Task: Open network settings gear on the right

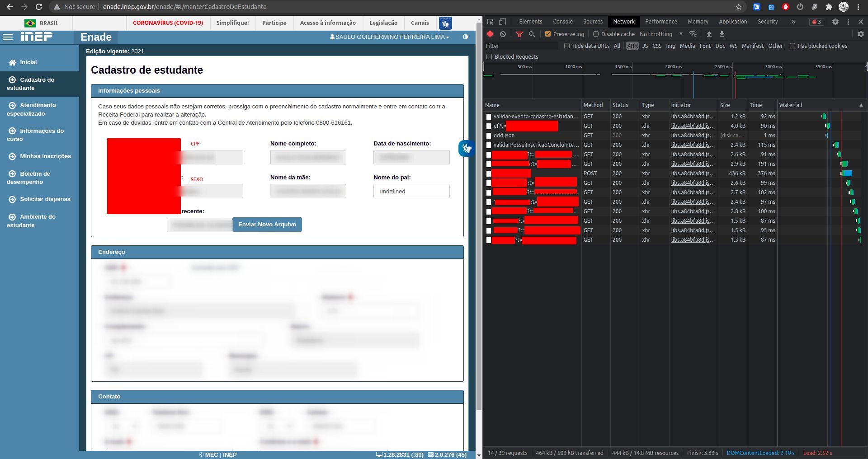Action: tap(860, 34)
